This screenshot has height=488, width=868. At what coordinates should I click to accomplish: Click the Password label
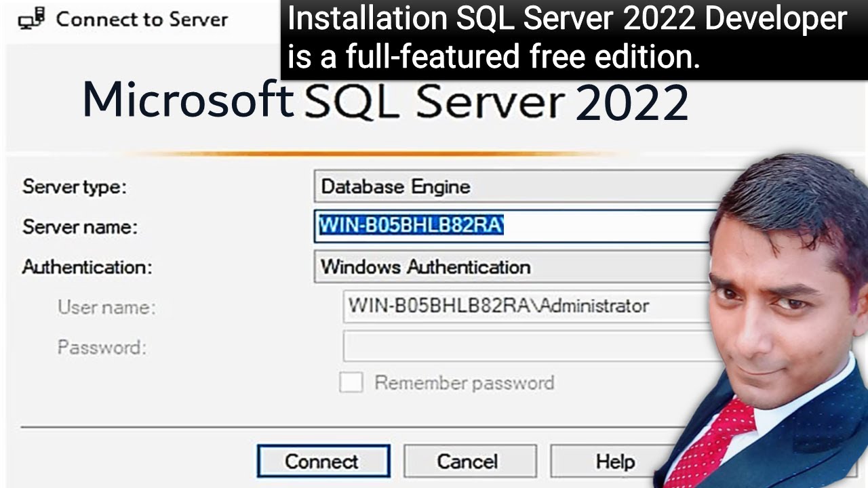tap(102, 348)
